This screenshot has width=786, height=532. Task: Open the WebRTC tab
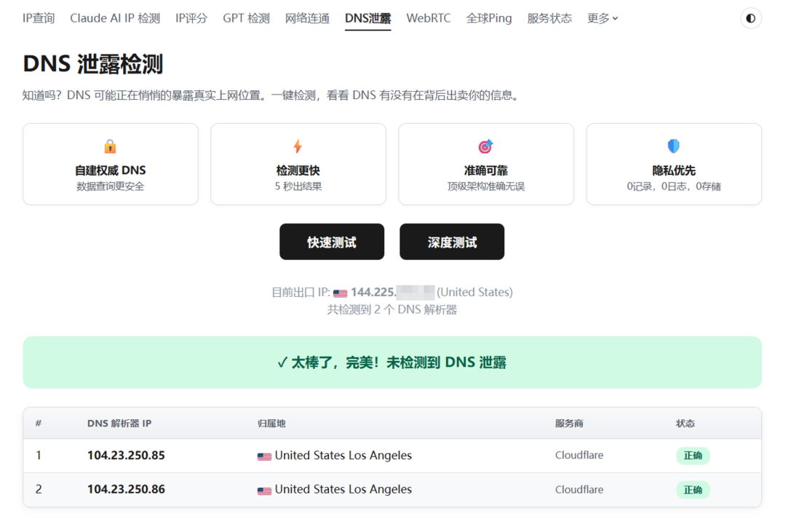tap(429, 18)
